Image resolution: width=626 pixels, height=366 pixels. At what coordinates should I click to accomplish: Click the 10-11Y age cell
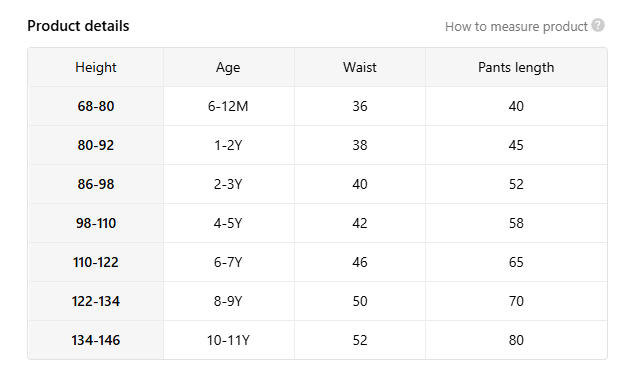point(228,340)
